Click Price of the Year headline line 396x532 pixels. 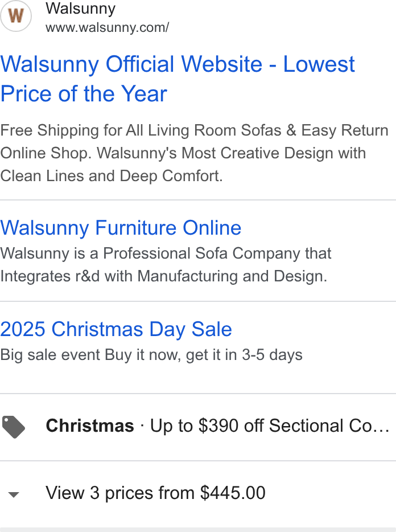point(84,93)
